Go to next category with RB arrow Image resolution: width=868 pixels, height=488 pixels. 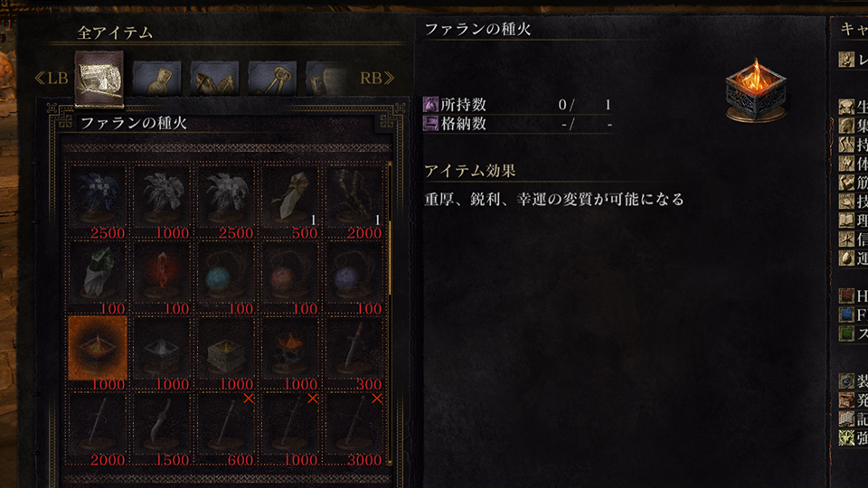coord(377,78)
